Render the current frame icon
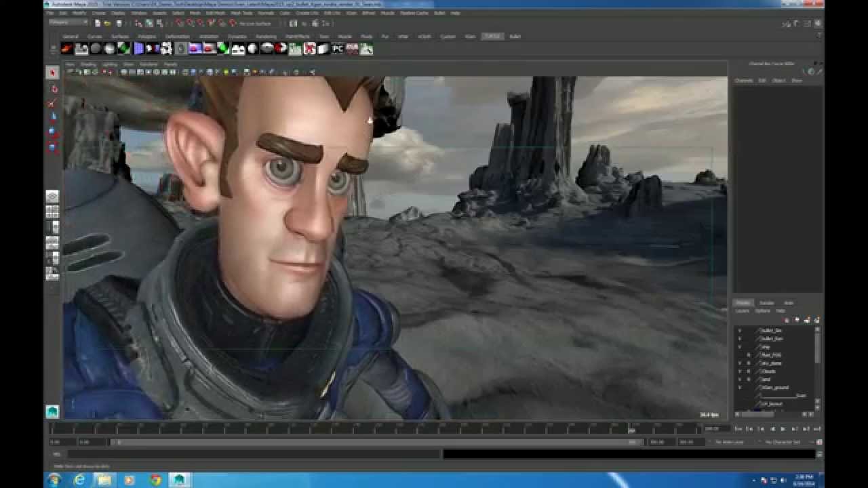Image resolution: width=868 pixels, height=488 pixels. tap(304, 23)
